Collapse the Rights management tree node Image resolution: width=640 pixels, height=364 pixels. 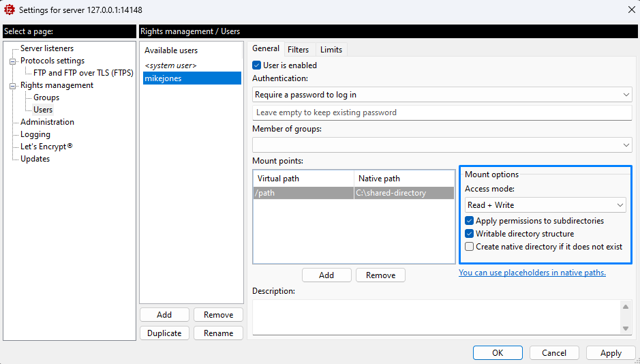pos(12,86)
